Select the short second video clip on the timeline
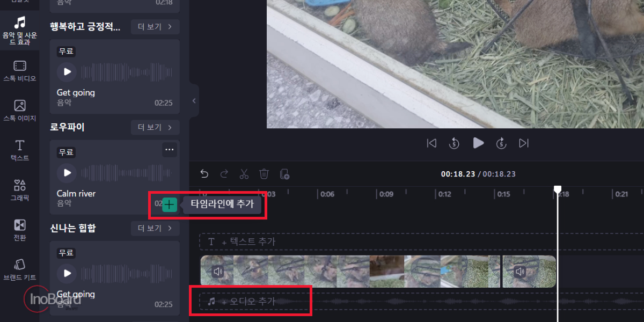The width and height of the screenshot is (644, 322). pyautogui.click(x=529, y=271)
